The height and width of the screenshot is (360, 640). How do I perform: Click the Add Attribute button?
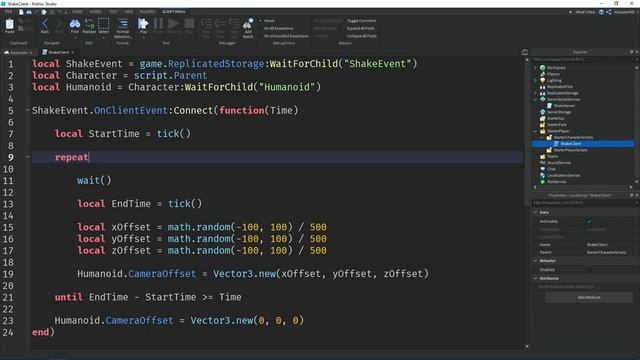[589, 297]
